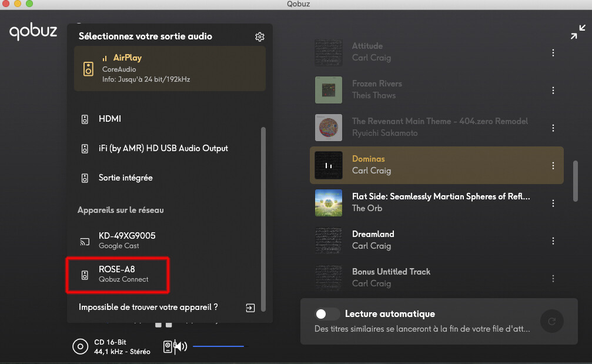592x364 pixels.
Task: Click 'CD 16-Bit' quality label
Action: [111, 342]
